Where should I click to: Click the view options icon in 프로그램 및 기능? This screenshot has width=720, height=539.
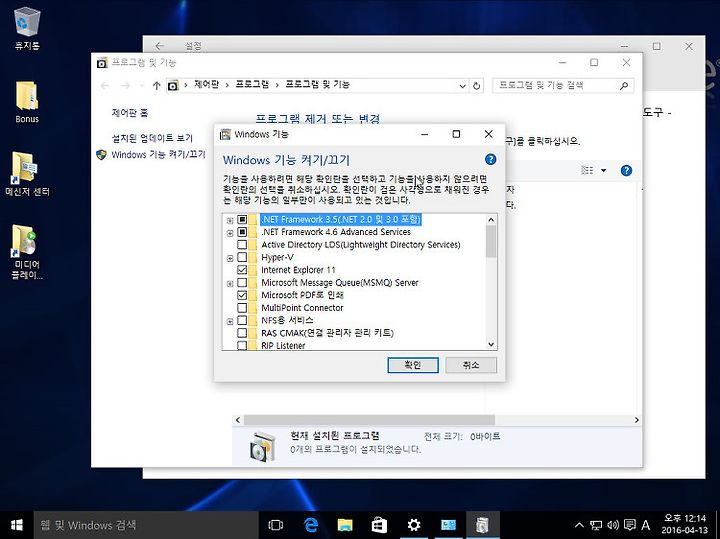click(587, 170)
